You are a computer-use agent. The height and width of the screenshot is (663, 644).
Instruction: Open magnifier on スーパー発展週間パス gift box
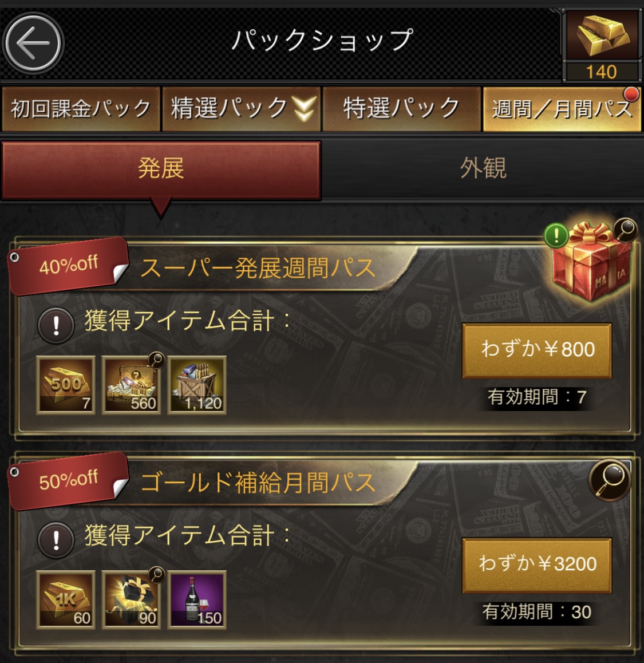[x=626, y=230]
